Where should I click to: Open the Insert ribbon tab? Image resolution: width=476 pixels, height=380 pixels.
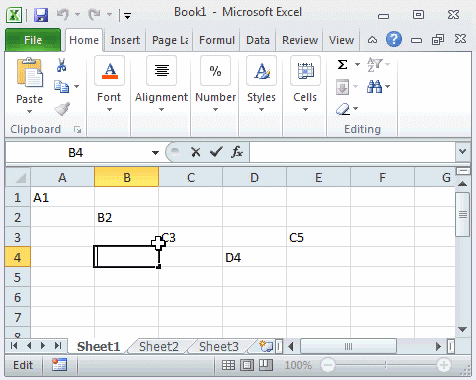pos(125,40)
